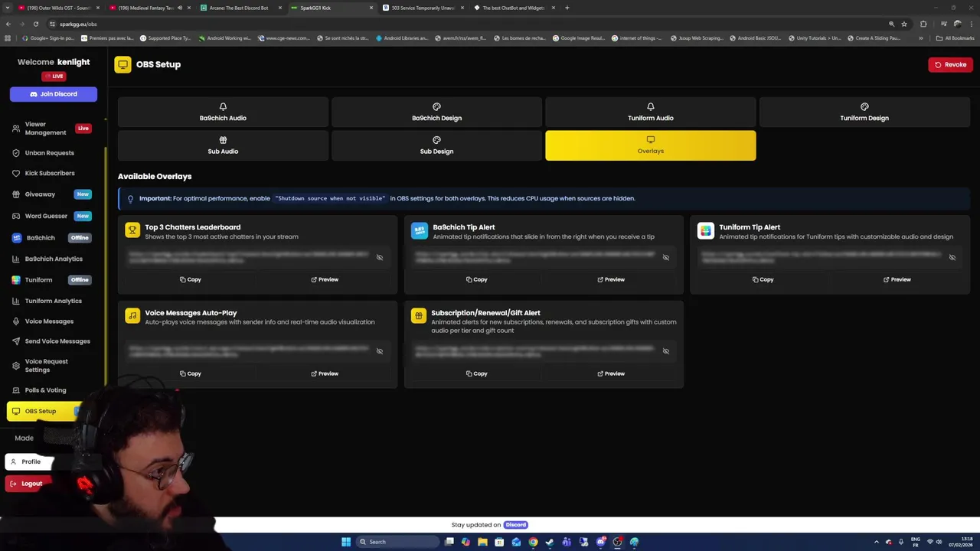Click the Voice Request Settings gear icon

(15, 366)
